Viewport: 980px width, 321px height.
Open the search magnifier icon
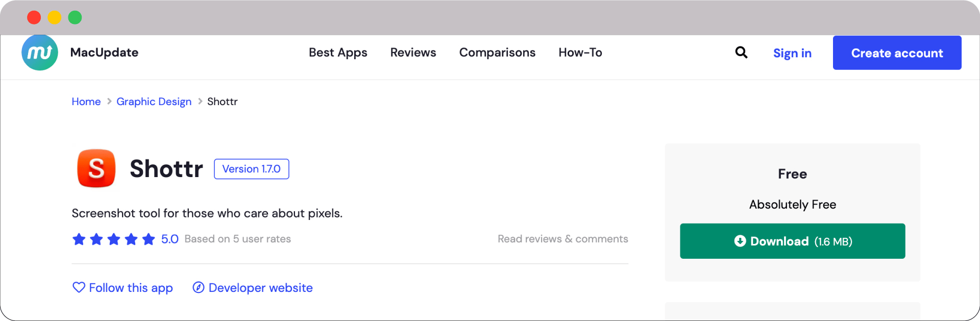pos(741,53)
